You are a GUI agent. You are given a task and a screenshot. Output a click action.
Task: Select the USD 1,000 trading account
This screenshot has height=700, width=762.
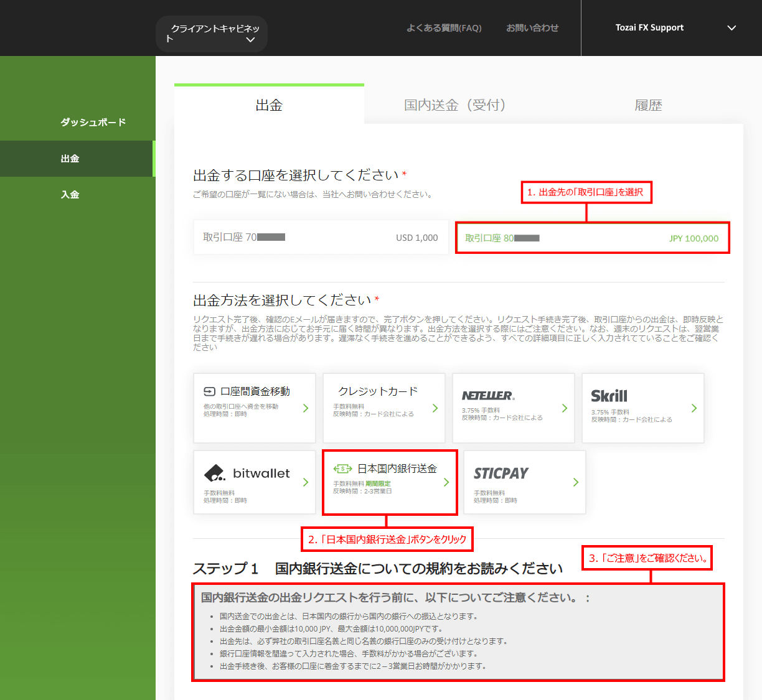pos(321,238)
